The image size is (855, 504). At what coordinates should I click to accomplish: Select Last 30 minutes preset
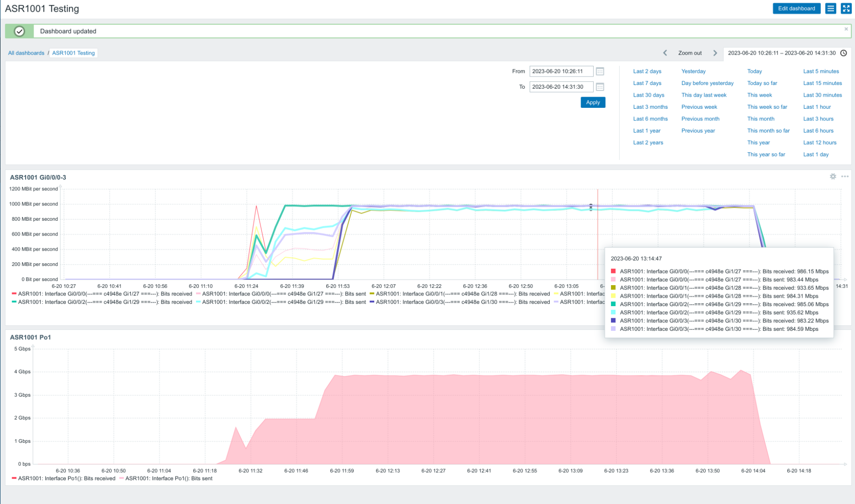tap(822, 95)
